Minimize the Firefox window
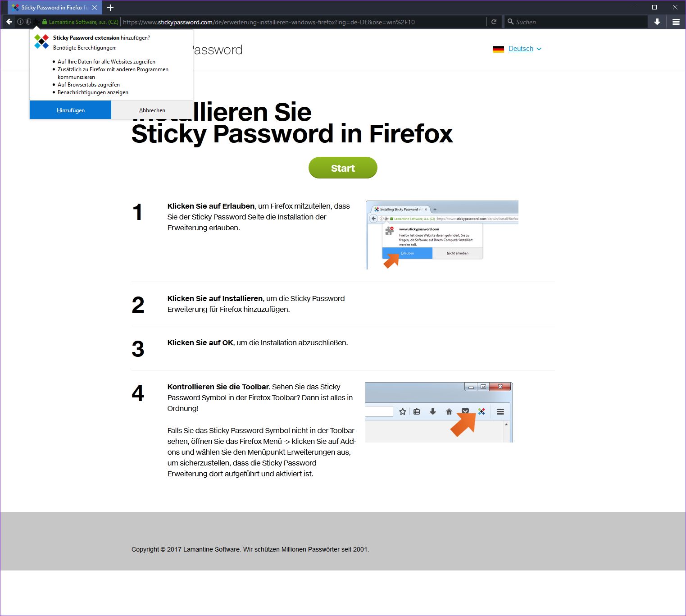Viewport: 686px width, 616px height. (x=634, y=7)
